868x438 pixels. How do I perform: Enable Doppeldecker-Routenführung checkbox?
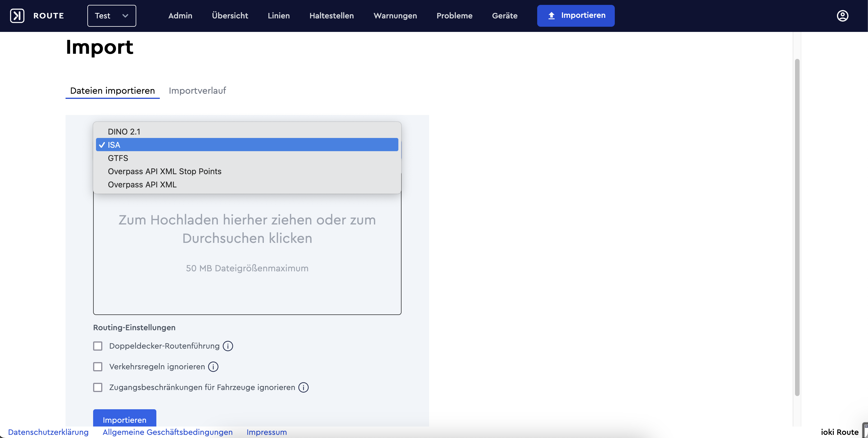tap(98, 346)
